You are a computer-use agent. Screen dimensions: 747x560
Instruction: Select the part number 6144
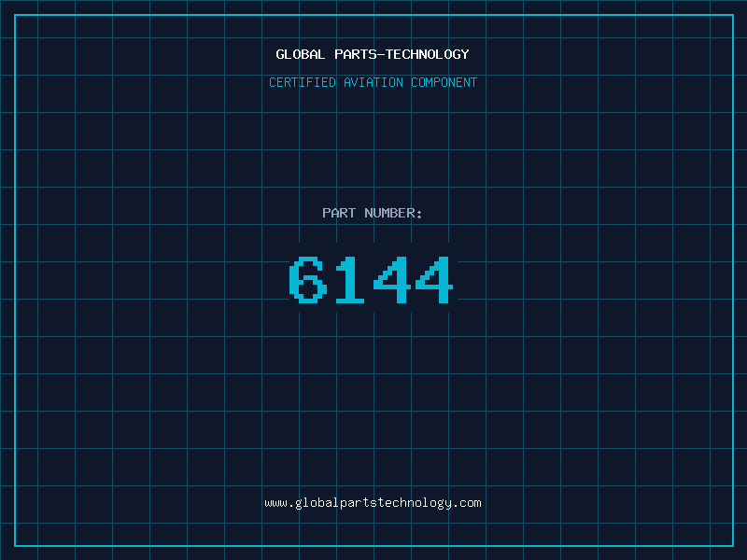click(x=371, y=279)
